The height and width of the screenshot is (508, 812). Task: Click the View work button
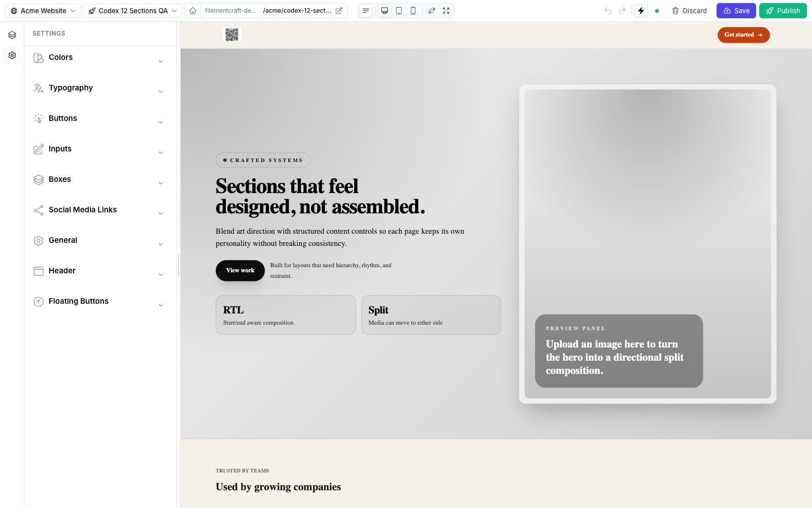(x=240, y=271)
